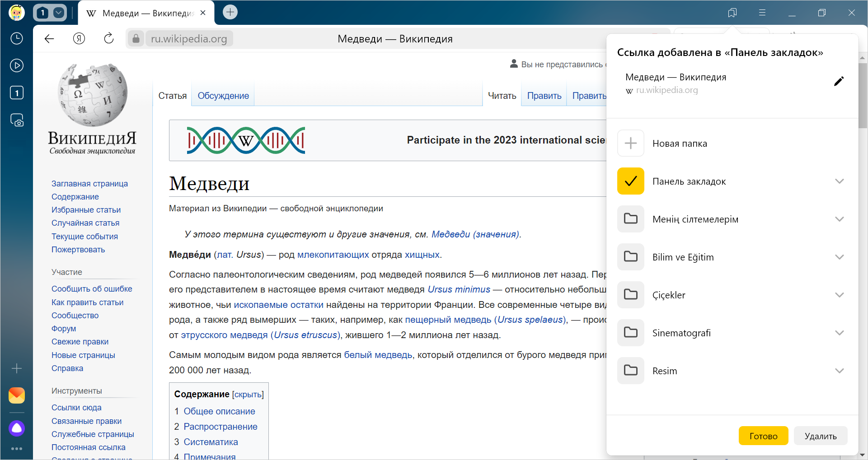This screenshot has width=868, height=460.
Task: Open the Править tab
Action: pyautogui.click(x=544, y=96)
